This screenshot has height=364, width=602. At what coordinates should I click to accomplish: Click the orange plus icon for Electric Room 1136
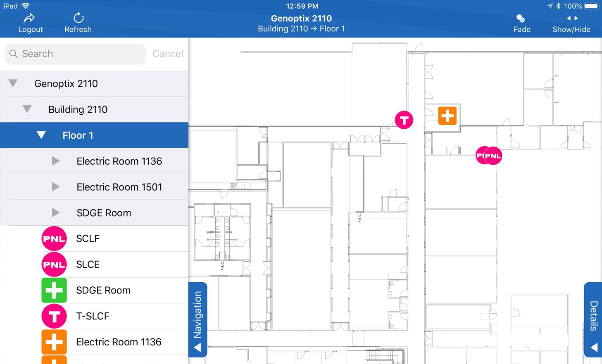[54, 342]
